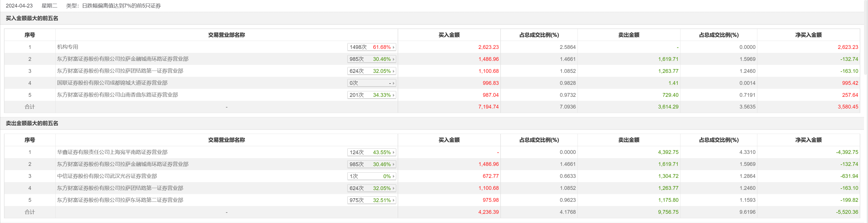Open 中信证券武汉光谷证券营业部 link
Screen dimensions: 868x223
tap(107, 176)
